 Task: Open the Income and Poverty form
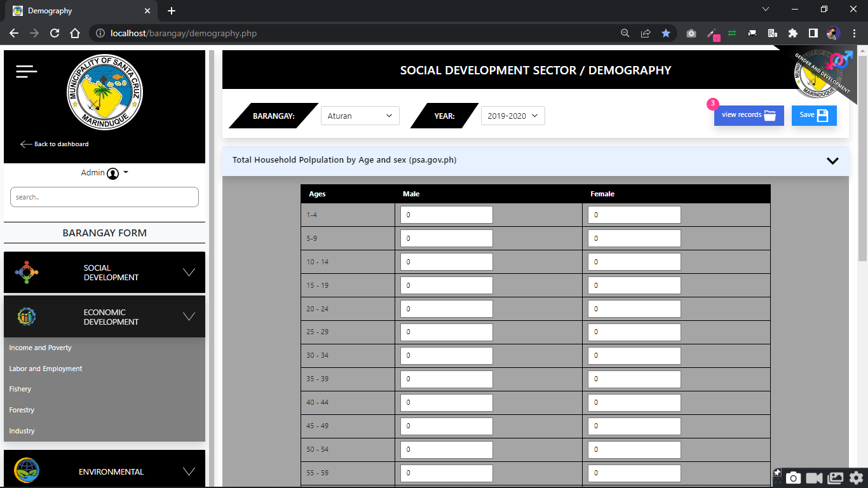point(41,348)
